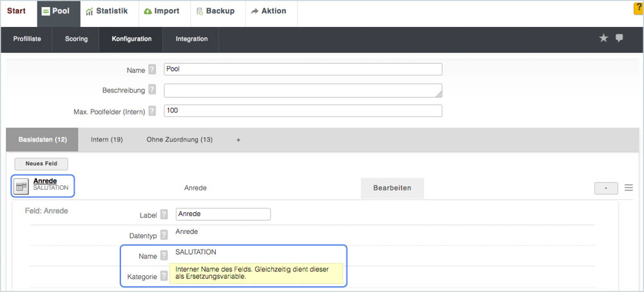The width and height of the screenshot is (644, 292).
Task: Click the Anrede field type icon
Action: coord(22,187)
